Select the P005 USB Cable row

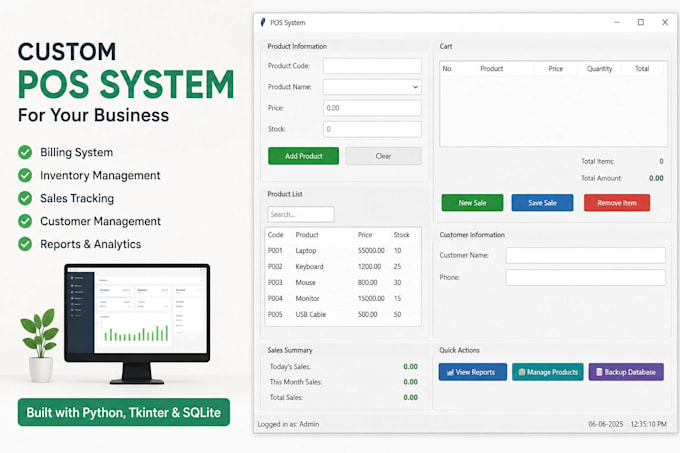coord(343,315)
